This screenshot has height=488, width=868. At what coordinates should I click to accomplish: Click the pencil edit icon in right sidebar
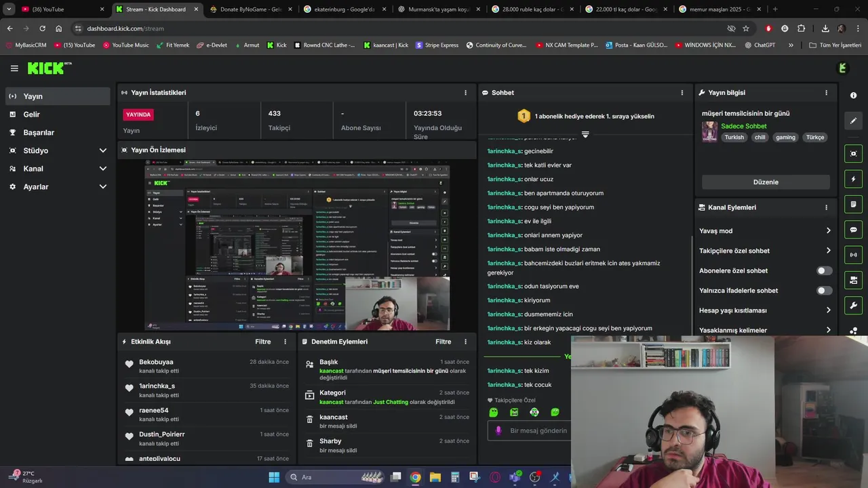pyautogui.click(x=854, y=121)
